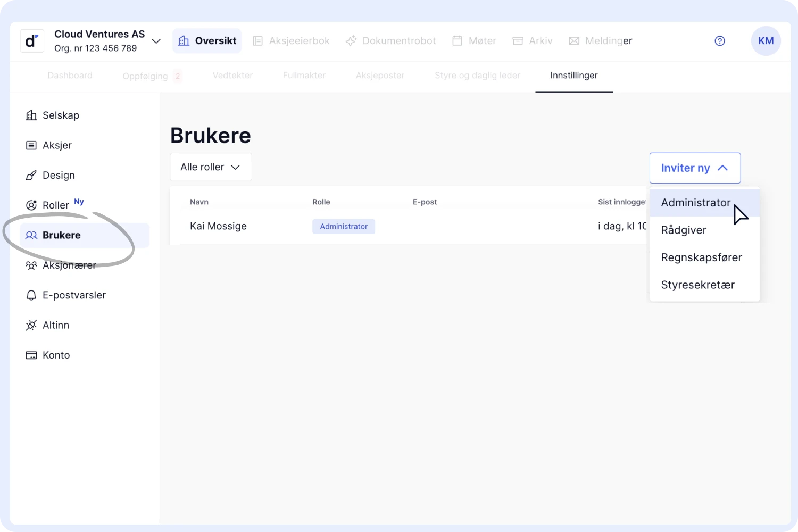Collapse the Inviter ny dropdown
This screenshot has height=532, width=798.
point(695,168)
